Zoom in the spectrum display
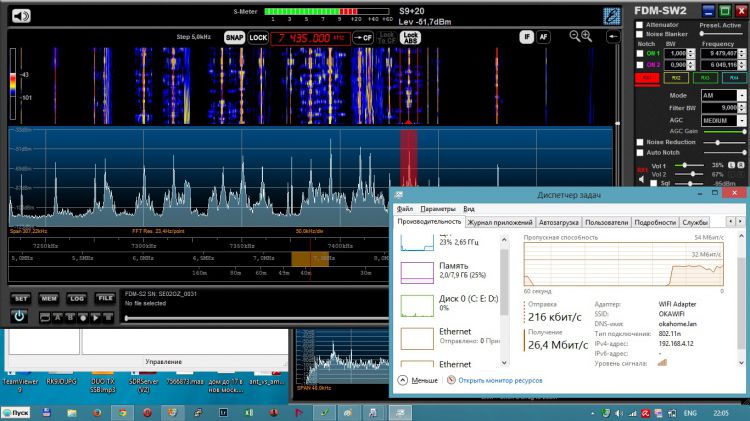This screenshot has width=750, height=421. click(x=586, y=36)
